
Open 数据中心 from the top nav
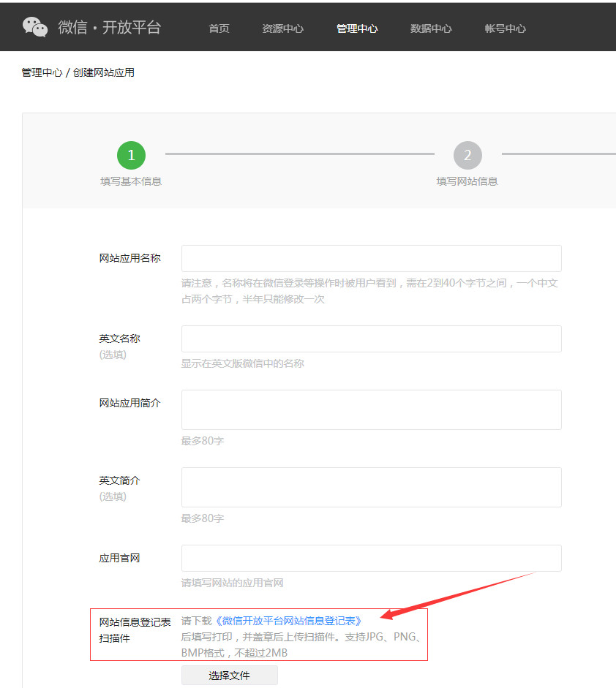(431, 29)
